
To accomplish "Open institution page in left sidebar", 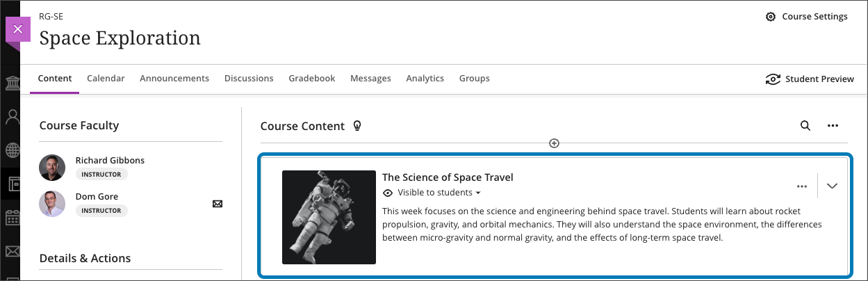I will 13,85.
